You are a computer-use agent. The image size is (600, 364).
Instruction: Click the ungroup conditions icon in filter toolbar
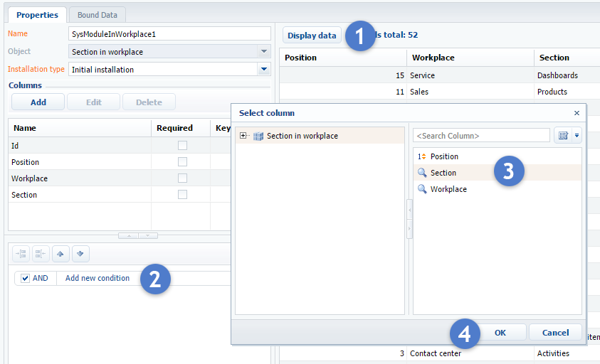(41, 254)
